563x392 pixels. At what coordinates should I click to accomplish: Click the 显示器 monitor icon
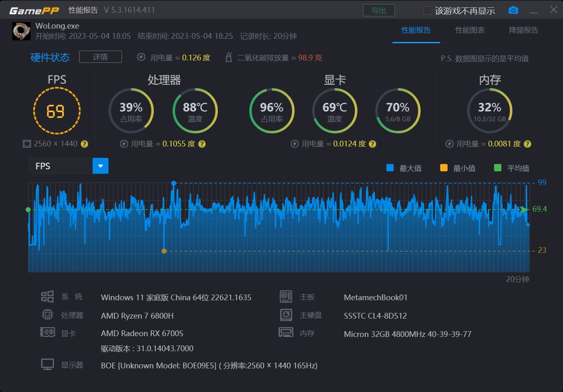point(47,364)
